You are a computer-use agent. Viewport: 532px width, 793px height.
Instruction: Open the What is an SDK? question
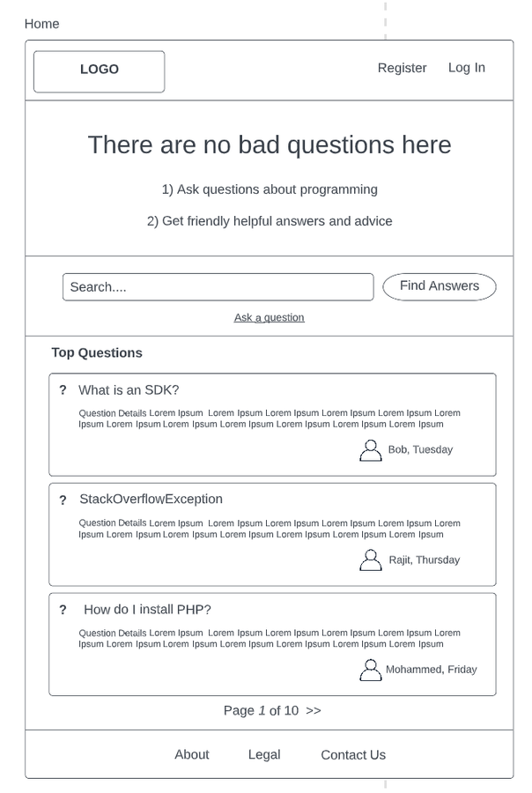coord(129,390)
